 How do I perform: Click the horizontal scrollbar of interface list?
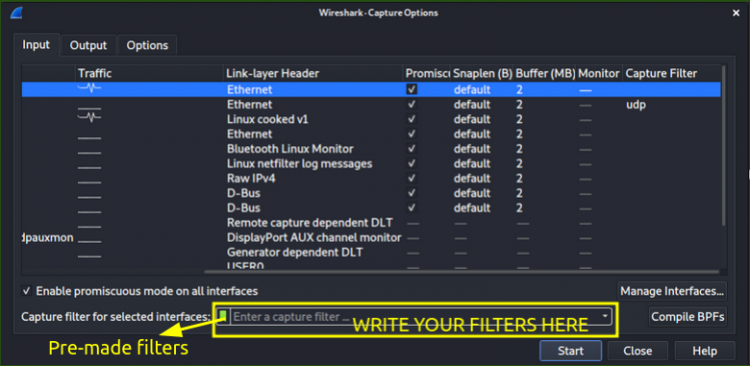point(462,272)
